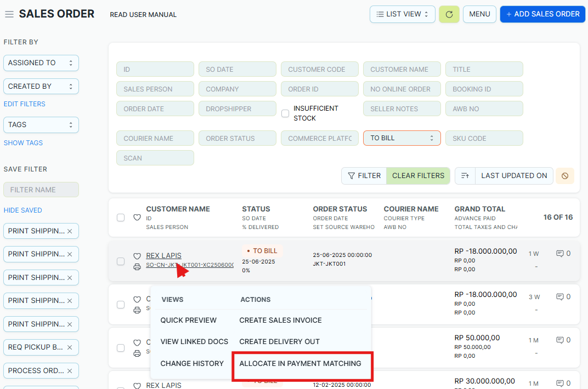The height and width of the screenshot is (389, 588).
Task: Click printer icon on first REX LAPIS row
Action: 137,267
